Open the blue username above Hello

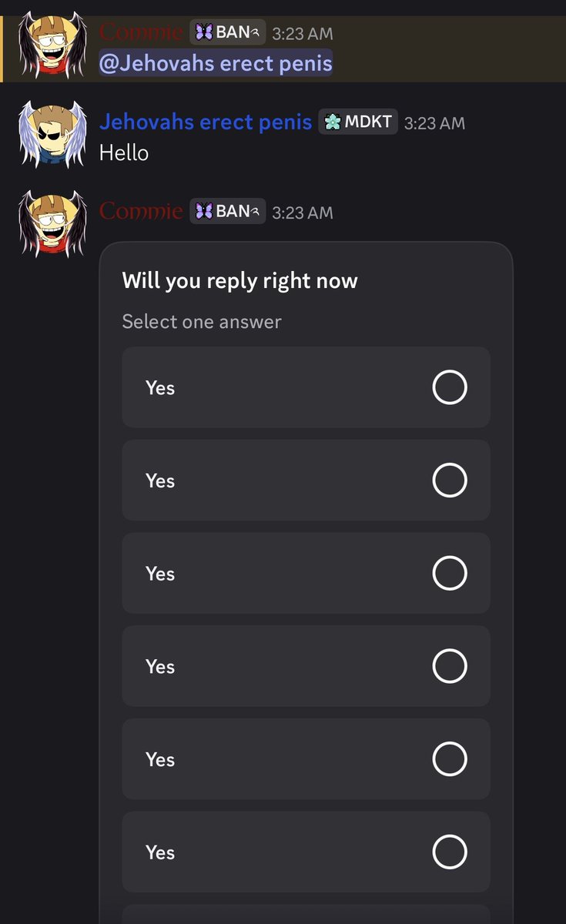tap(206, 121)
